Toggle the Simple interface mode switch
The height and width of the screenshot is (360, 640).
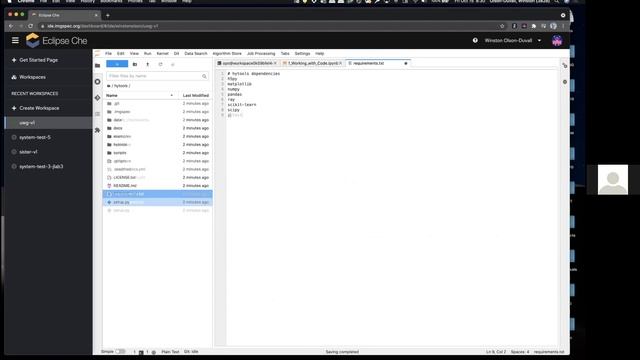click(x=120, y=351)
